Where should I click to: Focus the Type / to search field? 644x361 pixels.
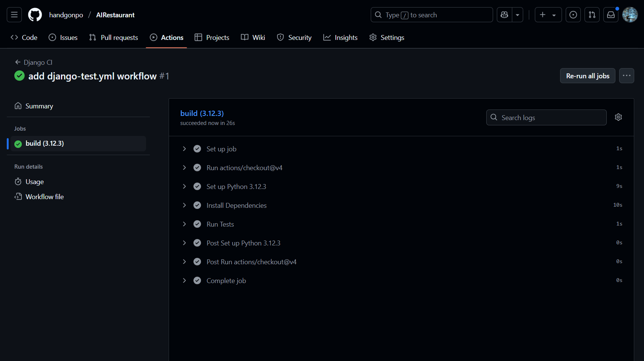point(432,15)
